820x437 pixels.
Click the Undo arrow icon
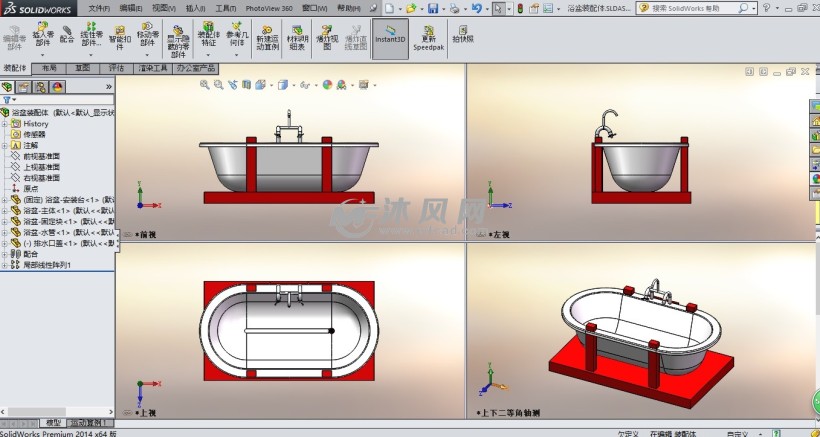click(x=476, y=8)
